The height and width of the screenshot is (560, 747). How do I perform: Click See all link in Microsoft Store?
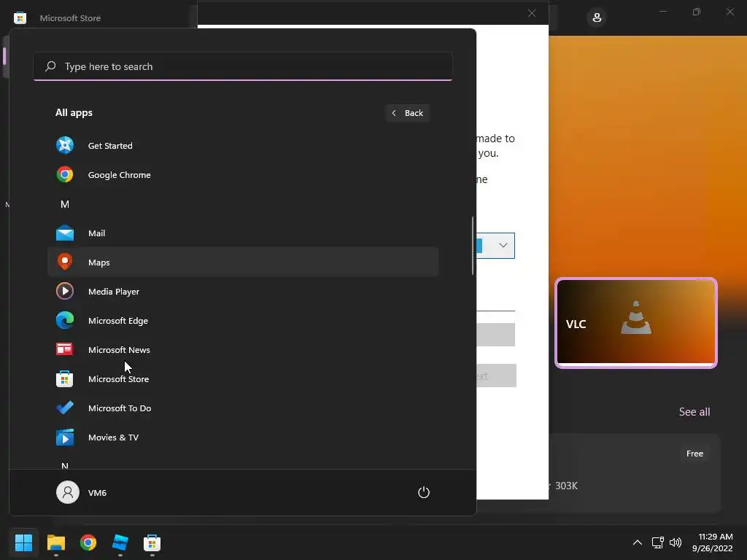[x=694, y=411]
